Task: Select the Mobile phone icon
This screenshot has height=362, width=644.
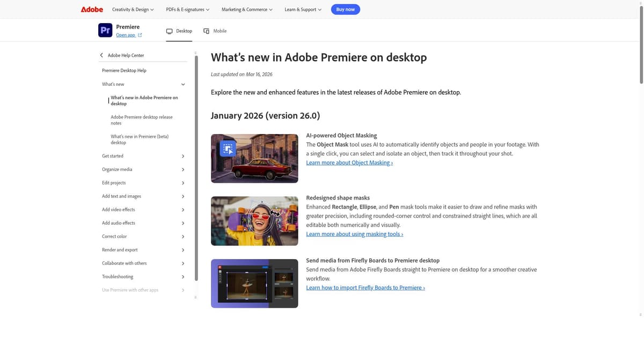Action: click(206, 31)
